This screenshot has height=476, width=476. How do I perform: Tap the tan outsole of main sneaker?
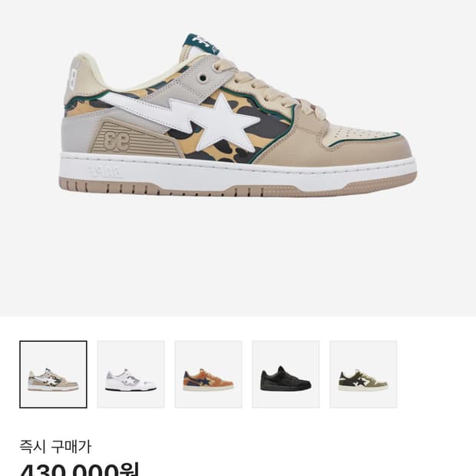click(236, 190)
